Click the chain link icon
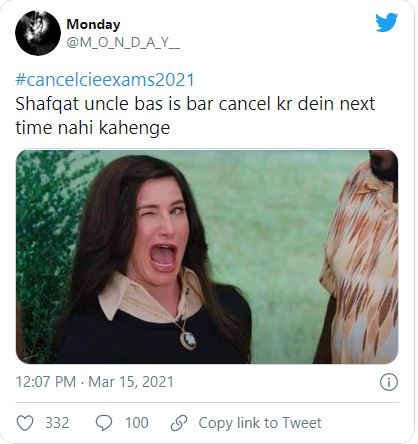This screenshot has height=444, width=418. (179, 423)
